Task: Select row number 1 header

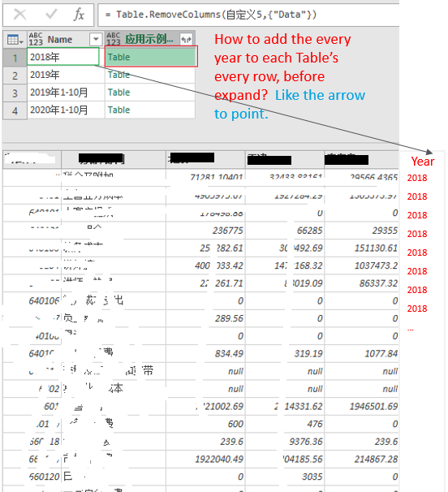Action: (15, 57)
